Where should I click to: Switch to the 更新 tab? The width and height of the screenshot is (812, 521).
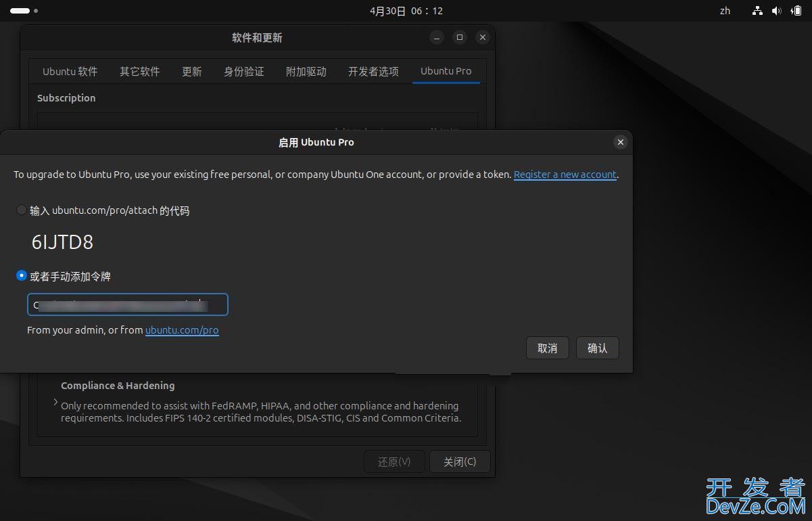192,71
